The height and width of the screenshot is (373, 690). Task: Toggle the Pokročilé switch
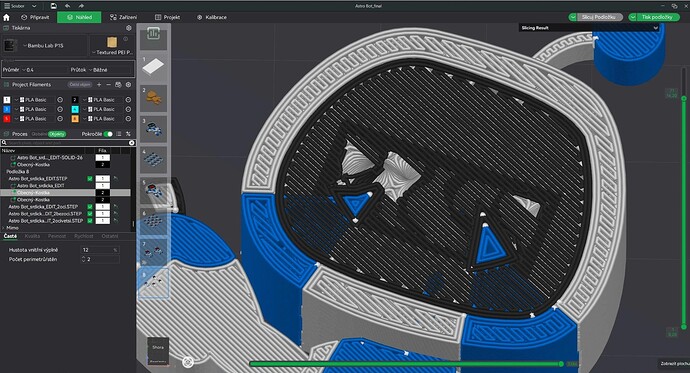[108, 134]
